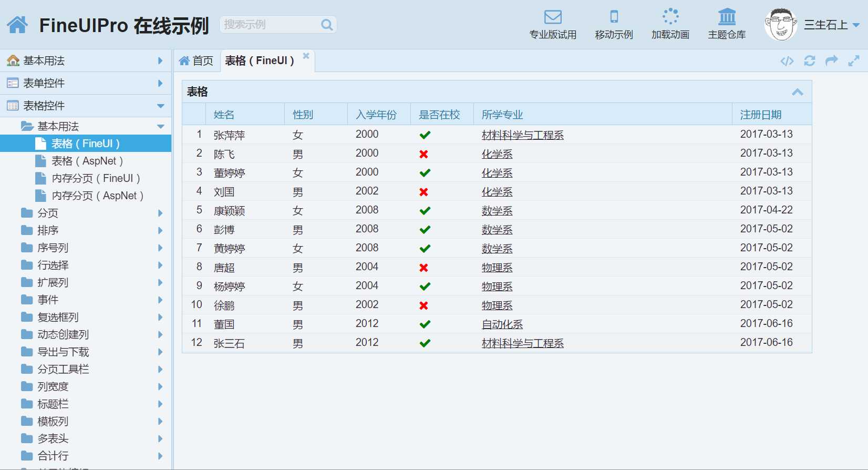Click the 标题栏 folder icon
868x470 pixels.
pos(27,404)
